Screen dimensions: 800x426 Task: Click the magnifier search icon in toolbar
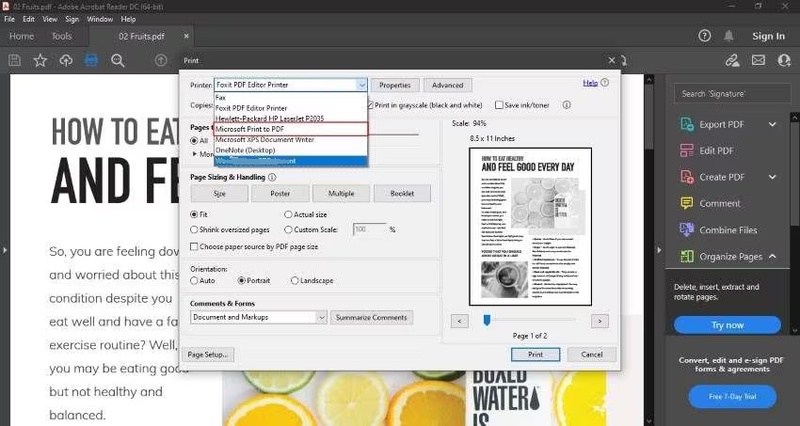(x=118, y=61)
